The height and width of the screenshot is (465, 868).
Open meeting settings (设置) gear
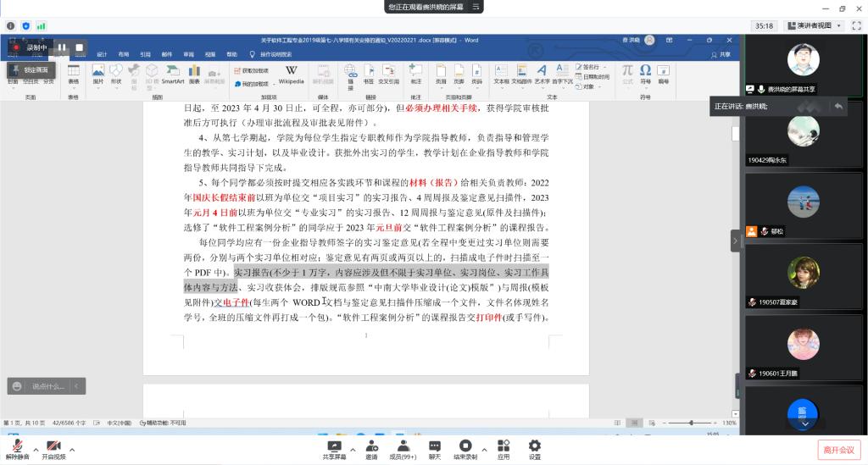[x=534, y=447]
